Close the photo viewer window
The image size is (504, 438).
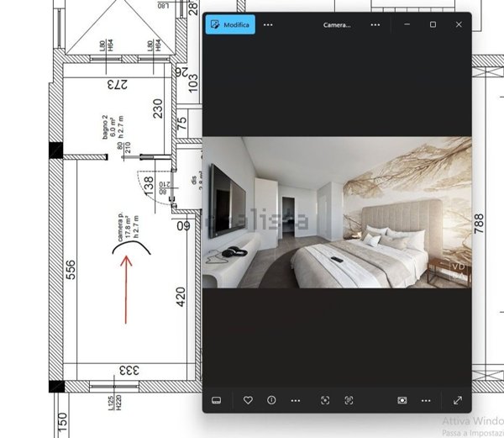(459, 25)
